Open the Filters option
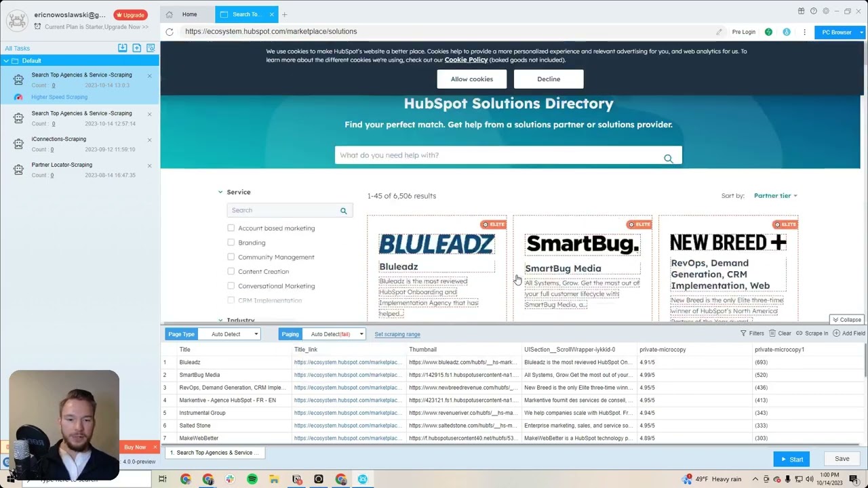This screenshot has width=868, height=488. (x=752, y=333)
